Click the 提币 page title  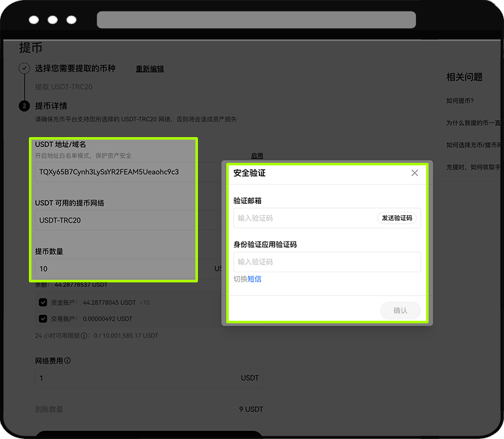pos(31,48)
